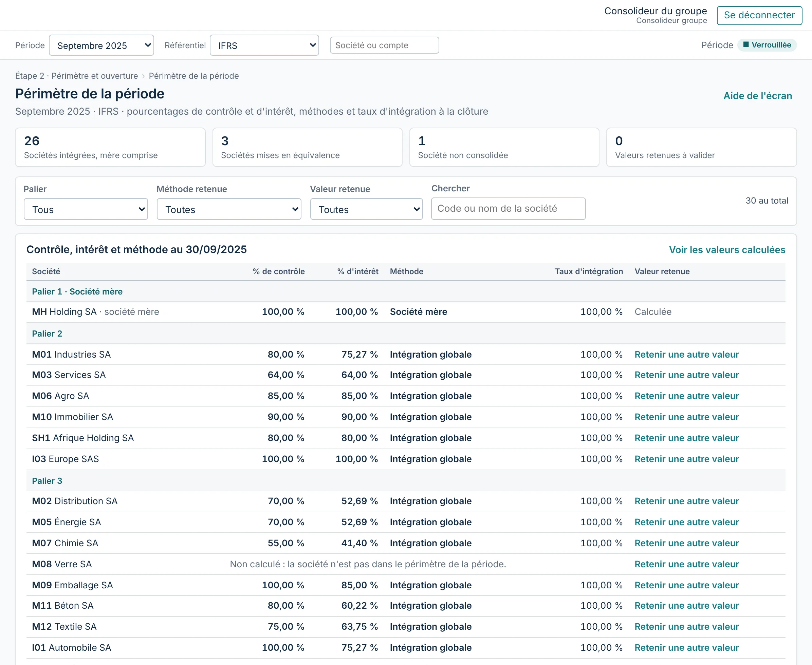Click the 0 Valeurs retenues à valider card

(701, 147)
